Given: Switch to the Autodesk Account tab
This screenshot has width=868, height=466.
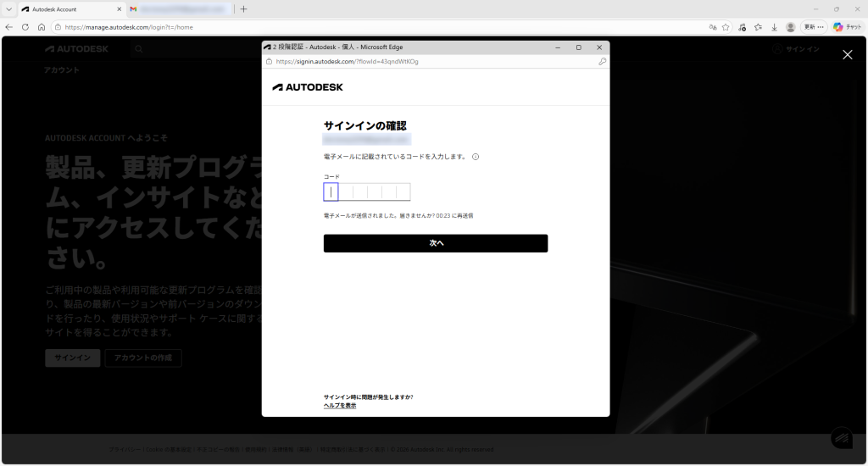Looking at the screenshot, I should (x=64, y=9).
